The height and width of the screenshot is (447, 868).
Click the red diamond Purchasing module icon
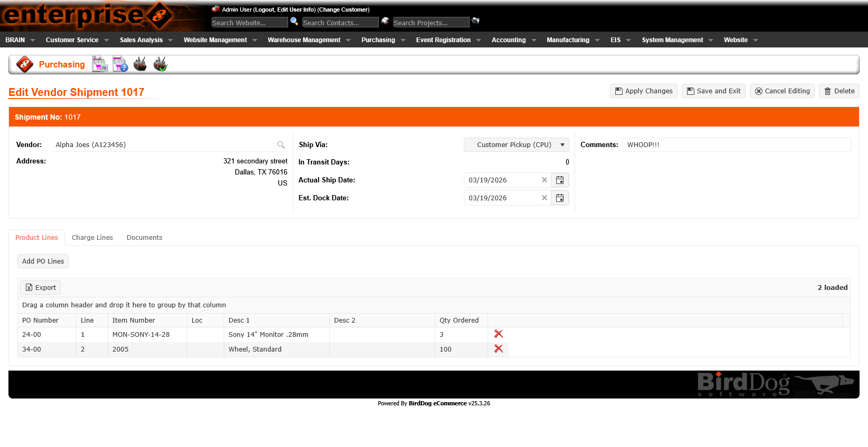click(25, 64)
